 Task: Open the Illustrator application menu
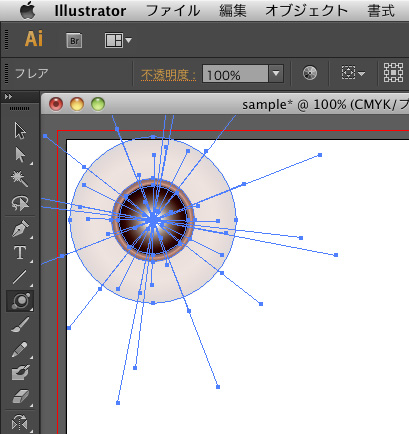pyautogui.click(x=90, y=11)
